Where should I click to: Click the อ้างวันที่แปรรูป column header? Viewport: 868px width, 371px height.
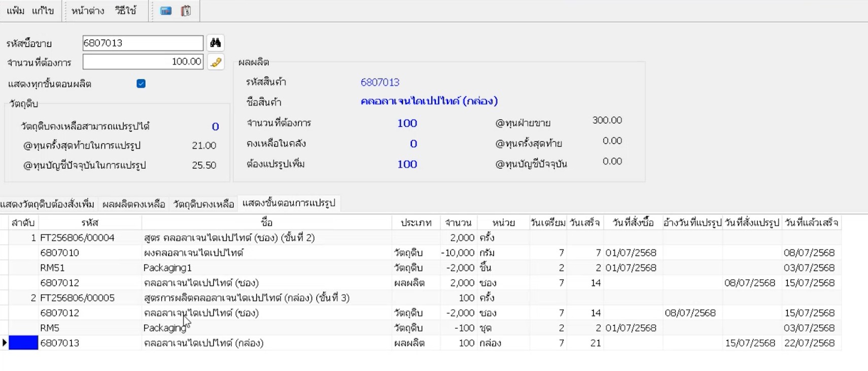pos(692,223)
